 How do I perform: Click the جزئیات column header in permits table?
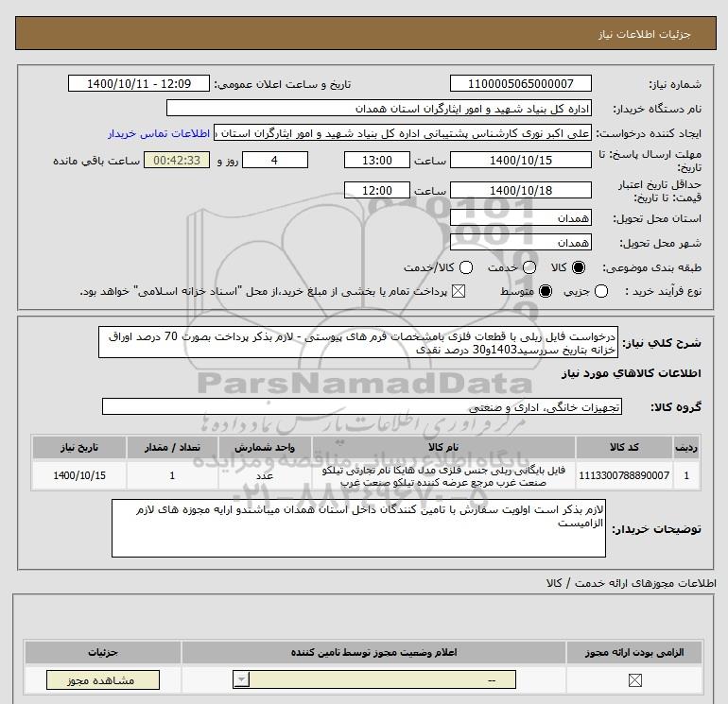coord(103,652)
